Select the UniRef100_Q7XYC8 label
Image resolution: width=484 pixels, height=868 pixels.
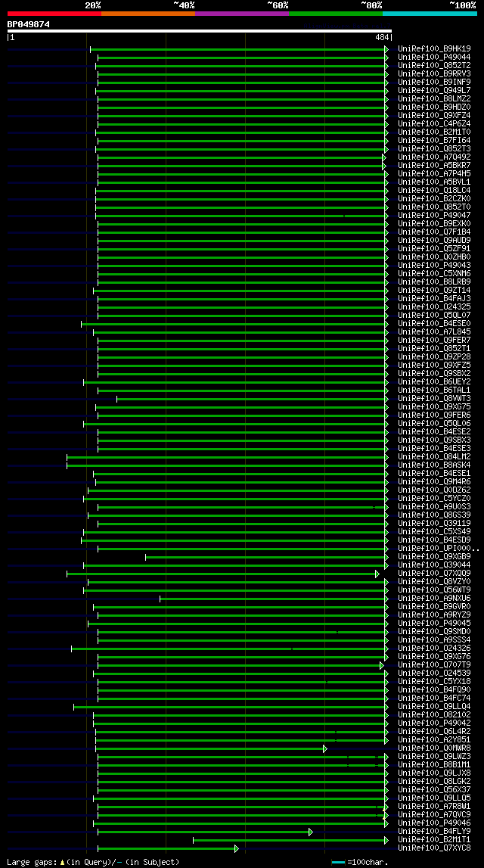point(434,848)
